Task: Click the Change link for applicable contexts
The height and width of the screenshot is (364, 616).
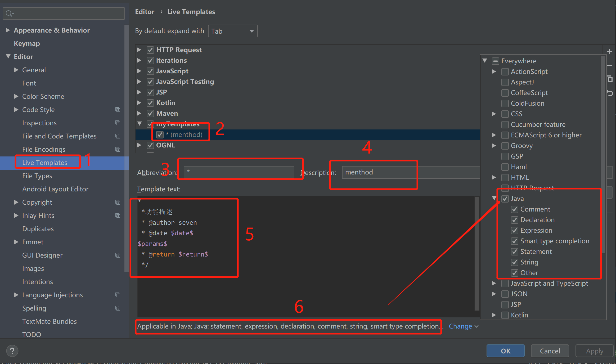Action: [x=461, y=326]
